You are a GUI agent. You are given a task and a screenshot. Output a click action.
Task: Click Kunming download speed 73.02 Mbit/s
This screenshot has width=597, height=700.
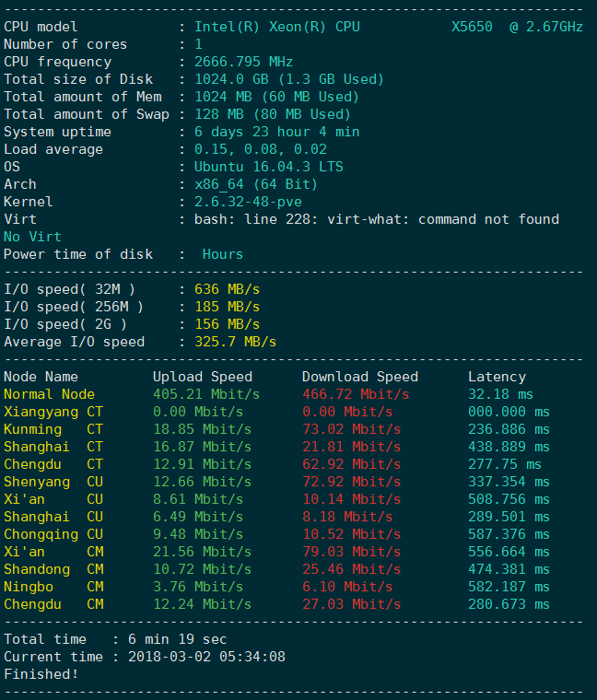click(351, 429)
